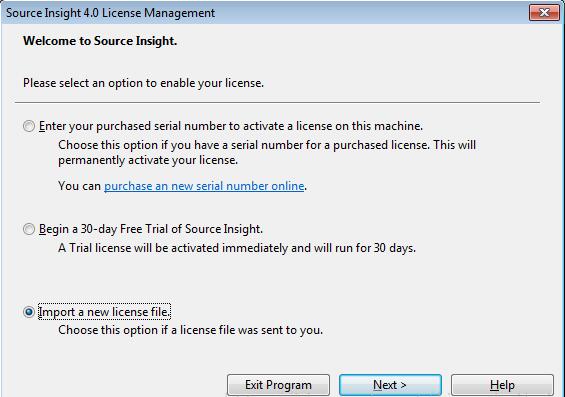The image size is (565, 397).
Task: Click the horizontal separator line under instructions
Action: [277, 103]
